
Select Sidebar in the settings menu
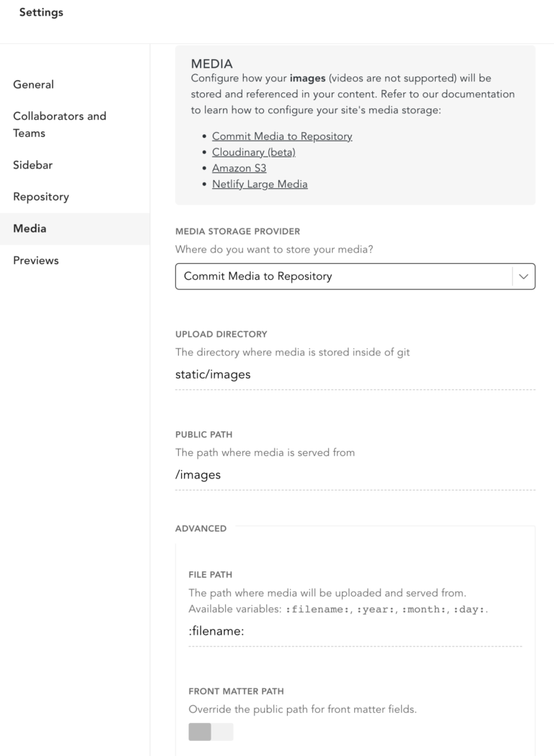pyautogui.click(x=32, y=165)
